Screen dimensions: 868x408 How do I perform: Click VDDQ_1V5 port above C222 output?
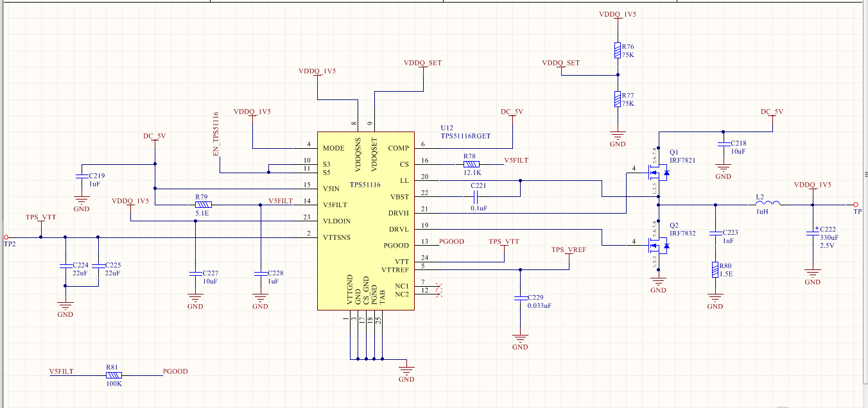point(813,184)
